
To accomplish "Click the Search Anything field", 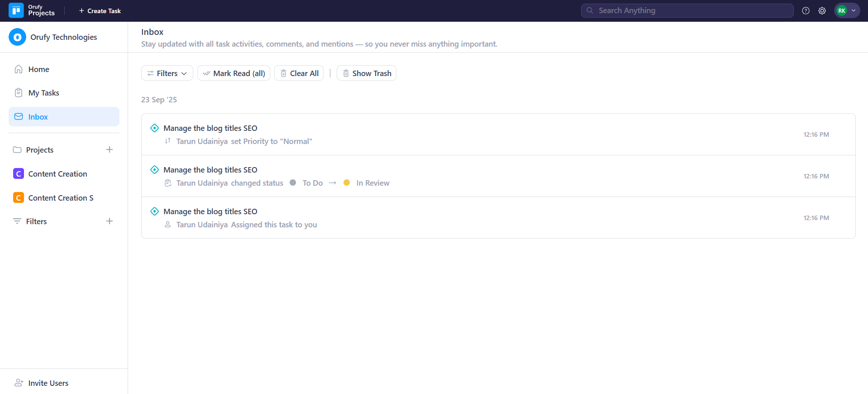I will tap(687, 11).
